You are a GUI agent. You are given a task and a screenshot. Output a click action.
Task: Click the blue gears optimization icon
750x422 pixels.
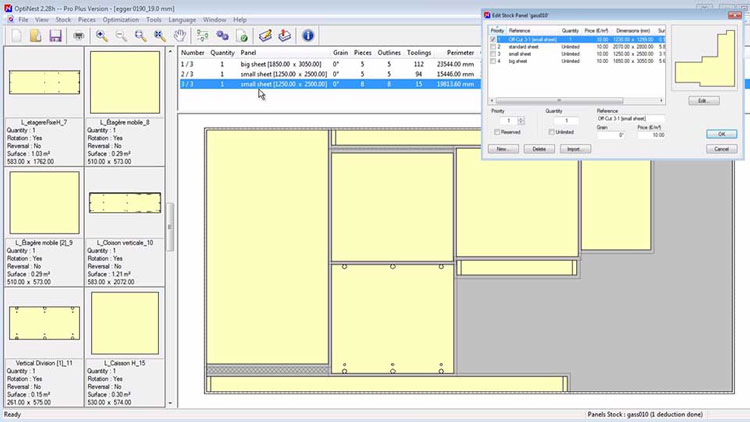point(222,36)
